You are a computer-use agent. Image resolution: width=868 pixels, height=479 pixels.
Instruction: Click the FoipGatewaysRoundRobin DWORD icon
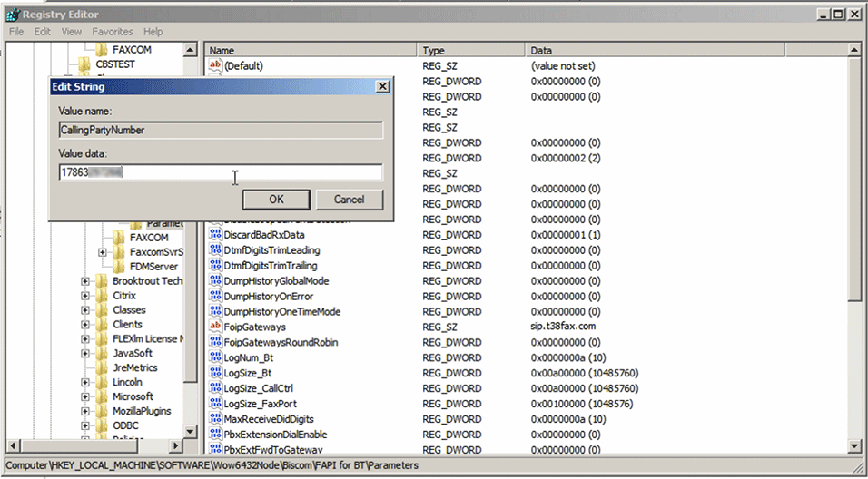(215, 342)
